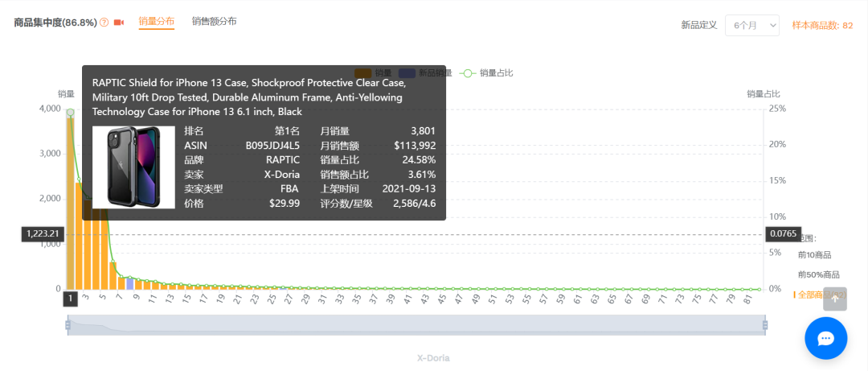Screen dimensions: 868x371
Task: Click the scroll-to-top arrow button
Action: point(835,299)
